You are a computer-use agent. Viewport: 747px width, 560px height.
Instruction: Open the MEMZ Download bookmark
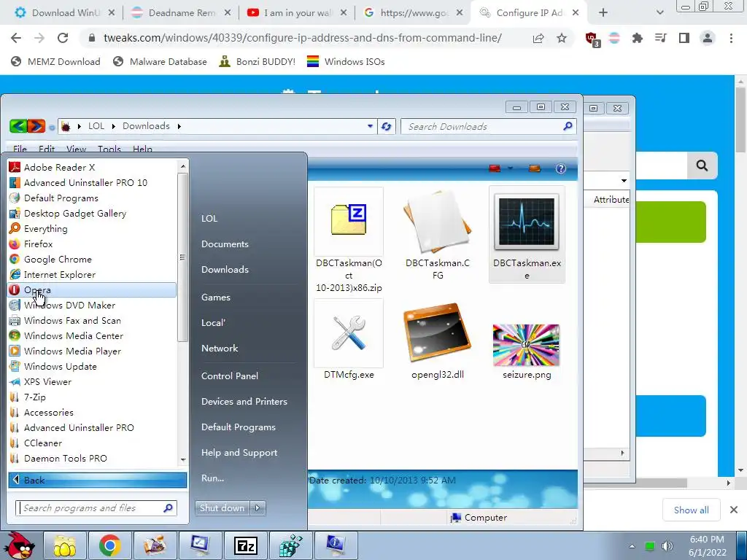point(55,61)
